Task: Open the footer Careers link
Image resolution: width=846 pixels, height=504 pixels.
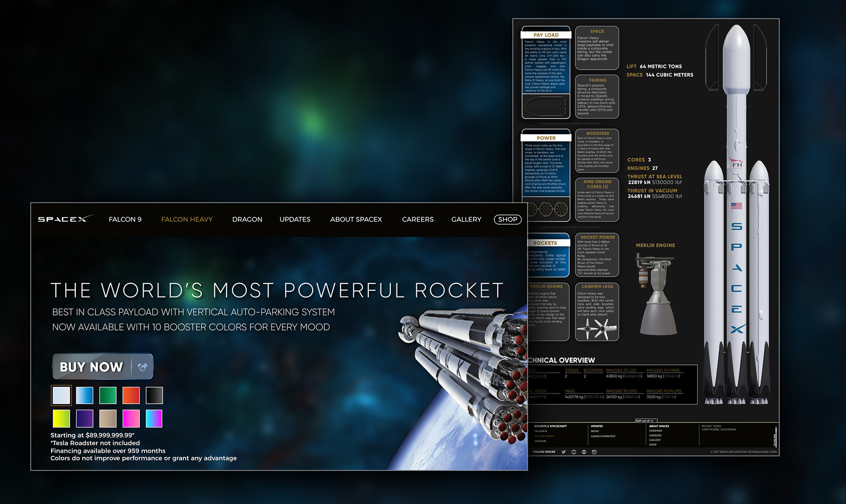Action: pos(655,435)
